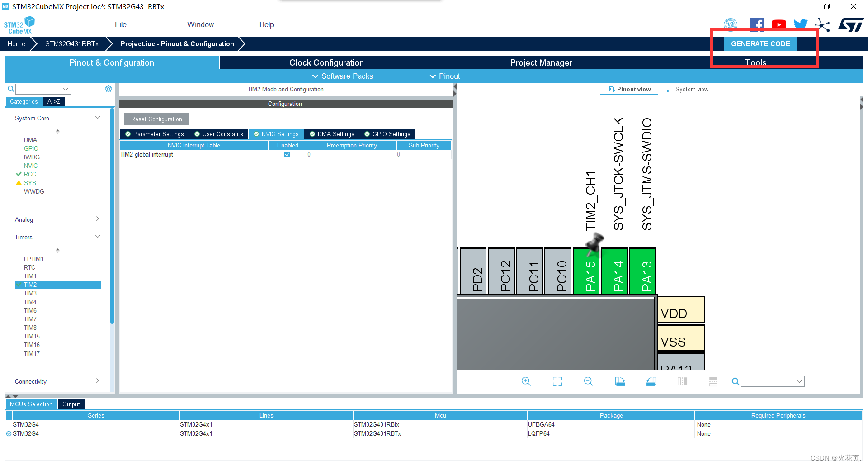Zoom in on the pinout view
The image size is (868, 466).
pyautogui.click(x=526, y=381)
